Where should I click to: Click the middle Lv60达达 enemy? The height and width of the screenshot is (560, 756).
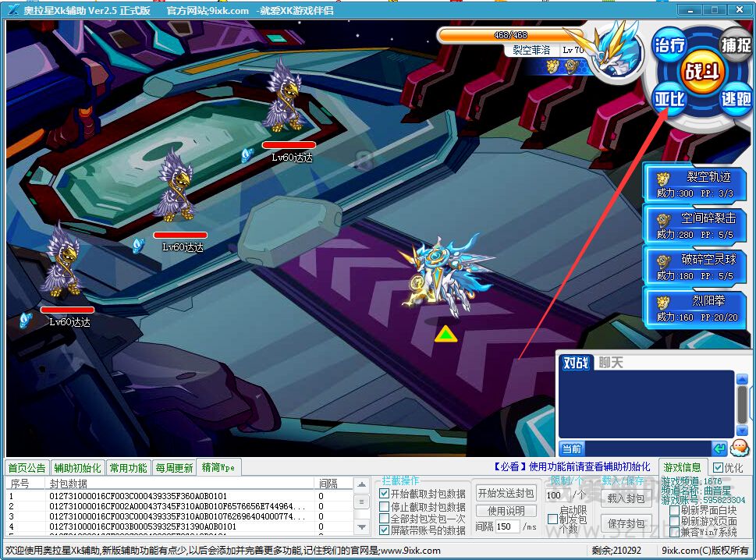tap(175, 186)
